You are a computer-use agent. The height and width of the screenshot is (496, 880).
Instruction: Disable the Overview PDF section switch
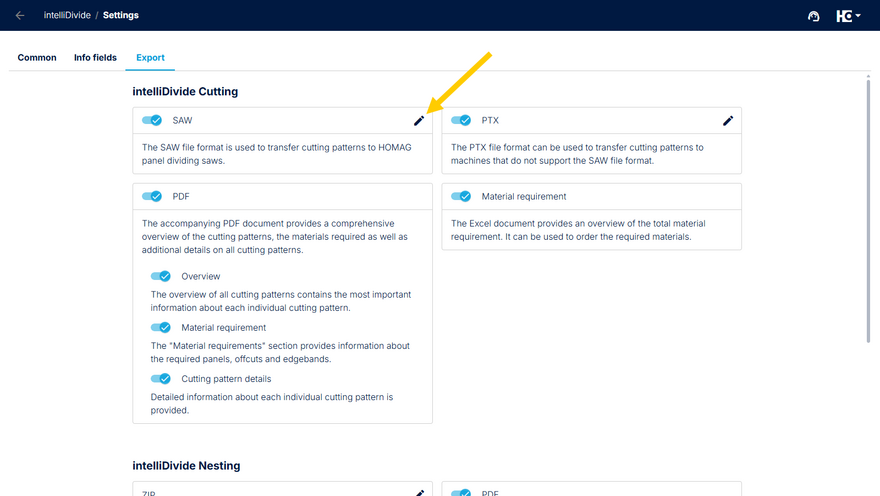pos(161,276)
